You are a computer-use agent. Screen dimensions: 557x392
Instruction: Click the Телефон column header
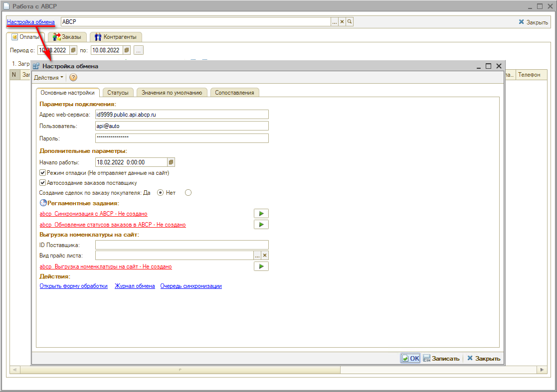click(x=531, y=75)
